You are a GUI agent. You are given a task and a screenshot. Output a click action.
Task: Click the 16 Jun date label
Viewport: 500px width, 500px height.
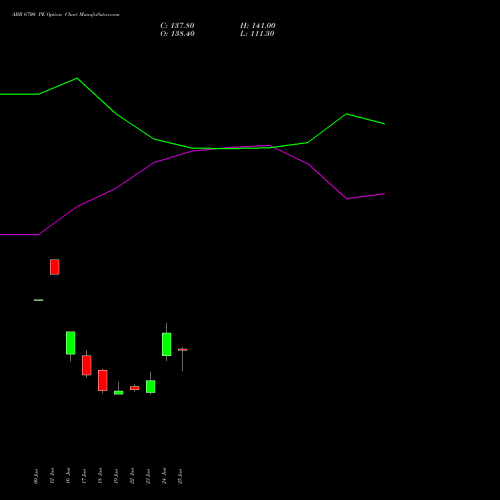pyautogui.click(x=68, y=476)
